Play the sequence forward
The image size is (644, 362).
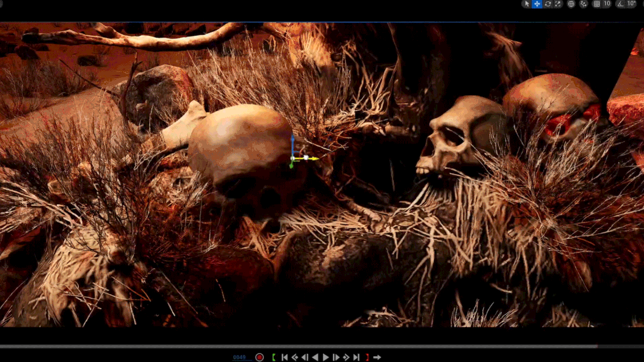[325, 357]
